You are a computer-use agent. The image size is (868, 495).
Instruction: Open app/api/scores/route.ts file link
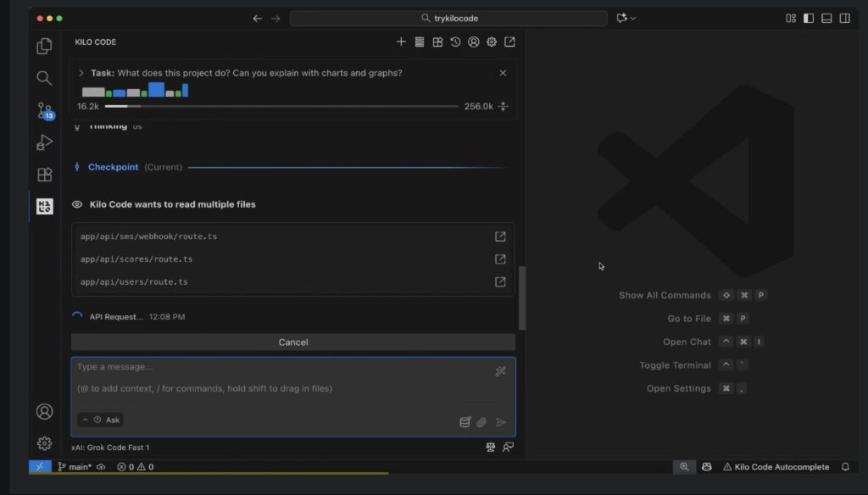pyautogui.click(x=500, y=259)
